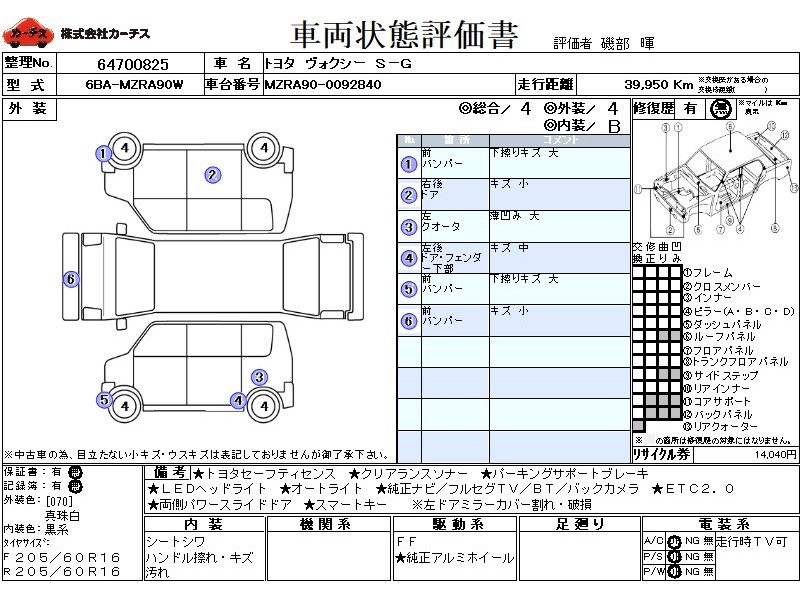Screen dimensions: 800x600
Task: Click legend item ⑧トランクフロアパネル
Action: coord(736,362)
